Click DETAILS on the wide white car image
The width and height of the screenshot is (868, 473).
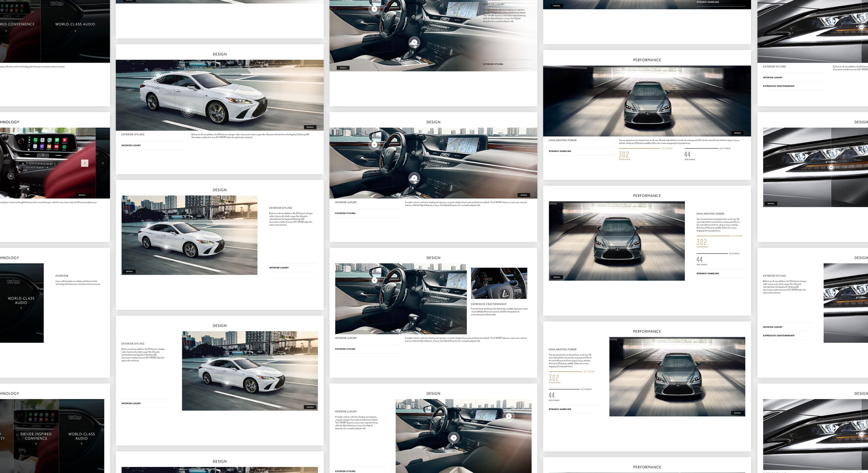pos(310,127)
